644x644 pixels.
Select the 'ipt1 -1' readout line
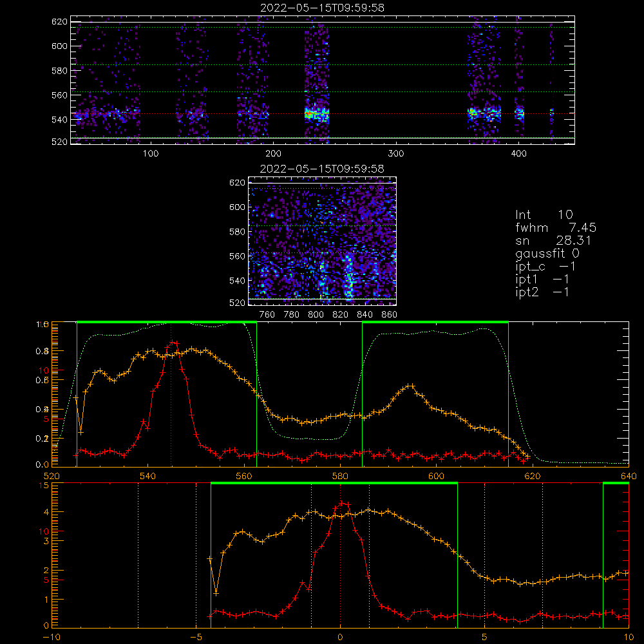(x=542, y=279)
